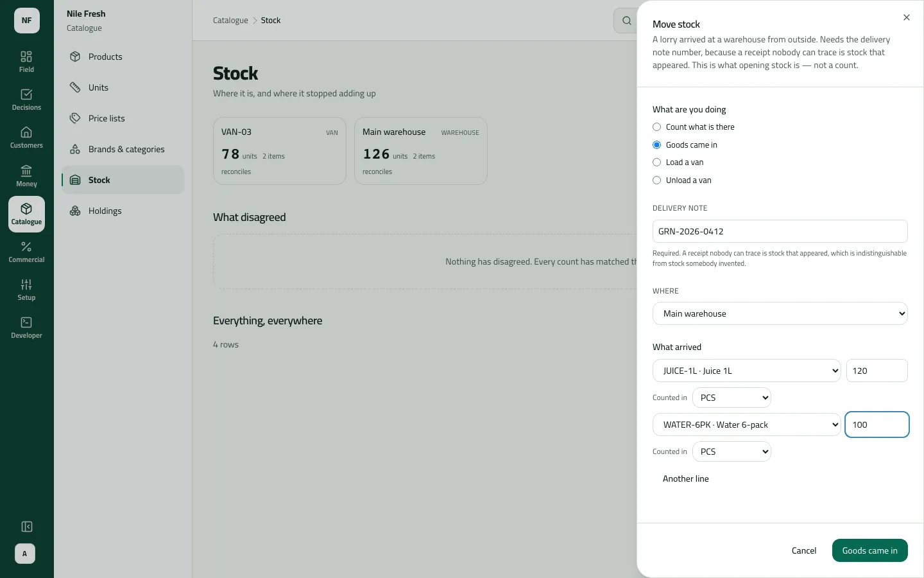
Task: Cancel the stock move
Action: pos(804,550)
